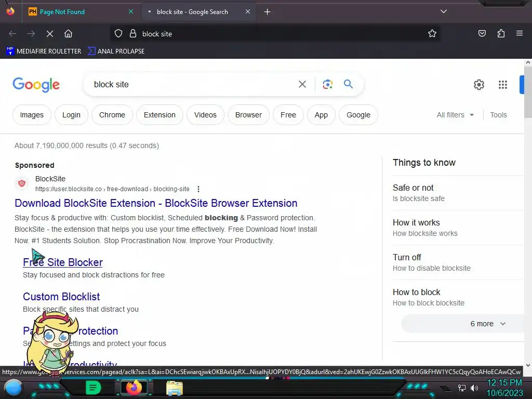532x399 pixels.
Task: Open a new browser tab
Action: pos(268,12)
